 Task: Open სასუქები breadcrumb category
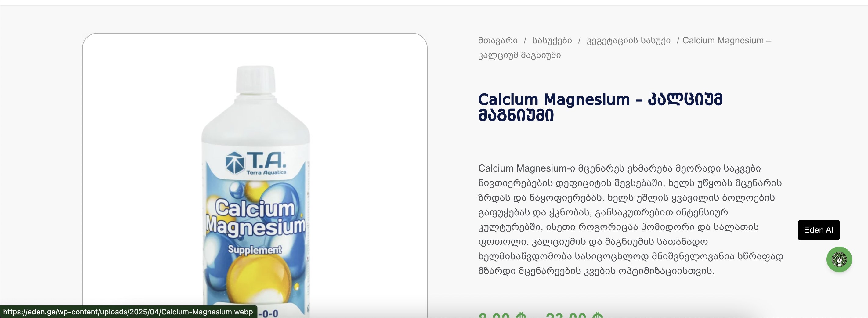(x=552, y=40)
